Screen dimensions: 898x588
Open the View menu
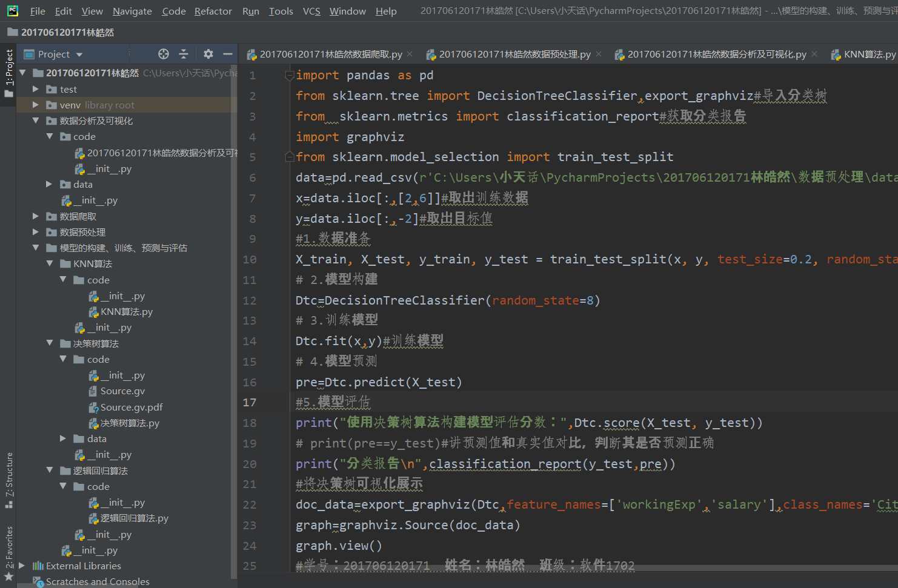pyautogui.click(x=92, y=11)
